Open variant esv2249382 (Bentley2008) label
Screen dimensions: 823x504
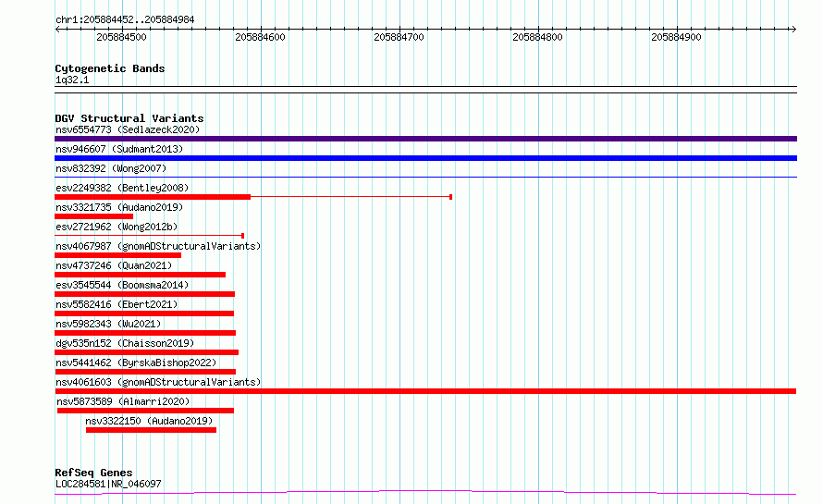122,188
